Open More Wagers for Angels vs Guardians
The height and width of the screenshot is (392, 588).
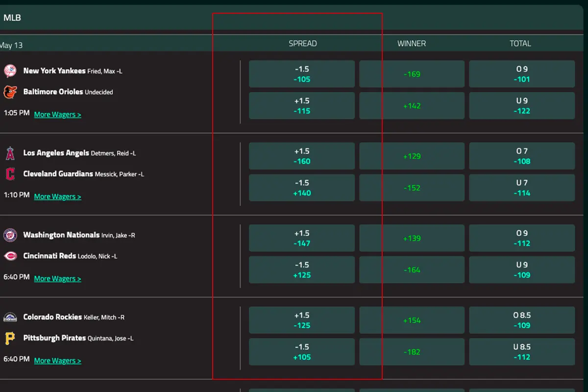(57, 196)
